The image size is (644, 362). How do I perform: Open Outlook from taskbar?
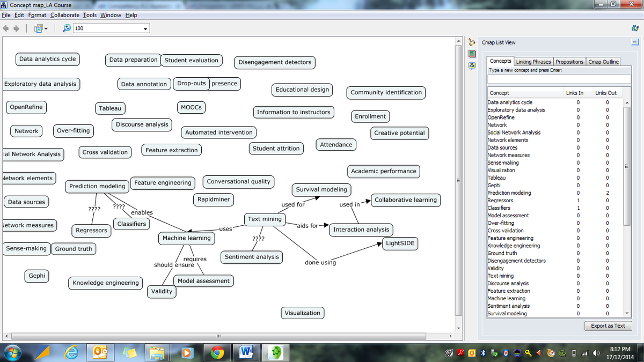100,352
